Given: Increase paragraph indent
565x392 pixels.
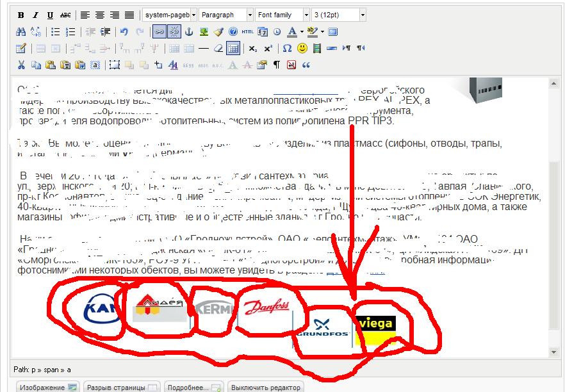Looking at the screenshot, I should tap(105, 32).
